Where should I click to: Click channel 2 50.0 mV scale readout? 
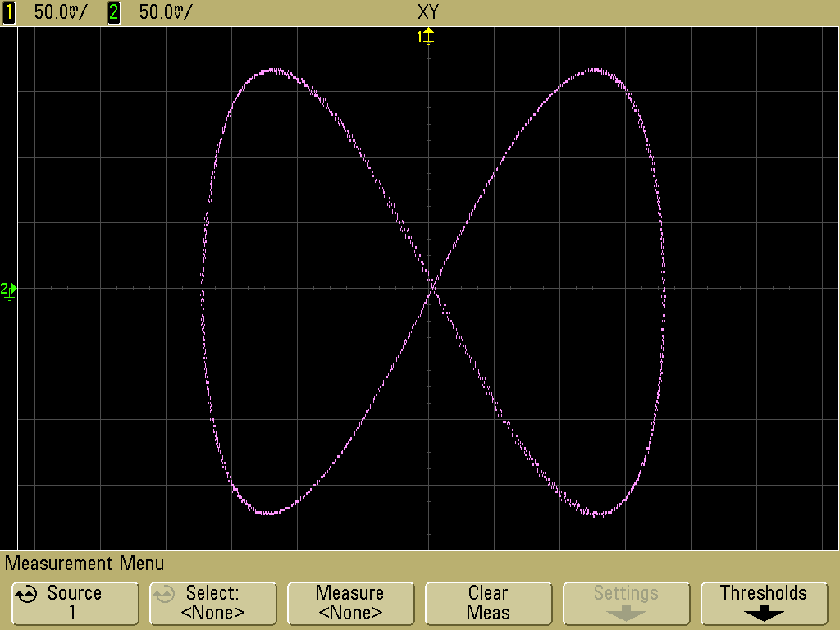click(x=164, y=12)
